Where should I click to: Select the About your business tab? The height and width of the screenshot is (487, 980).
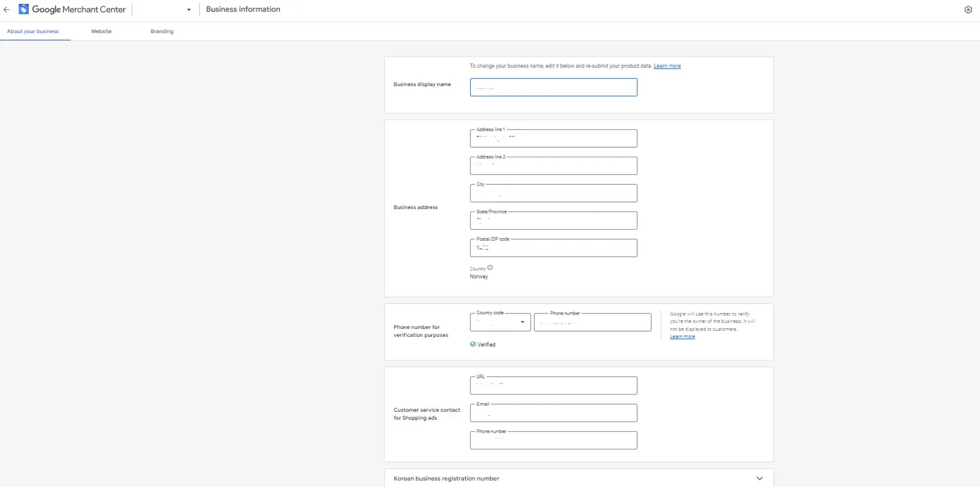pos(33,31)
